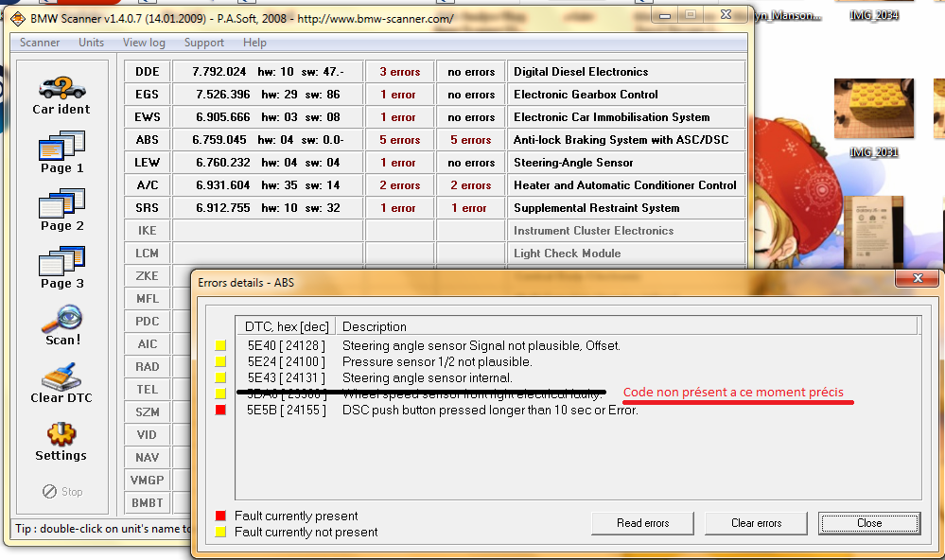The width and height of the screenshot is (945, 560).
Task: Click yellow status square for DTC 5E24
Action: pos(220,361)
